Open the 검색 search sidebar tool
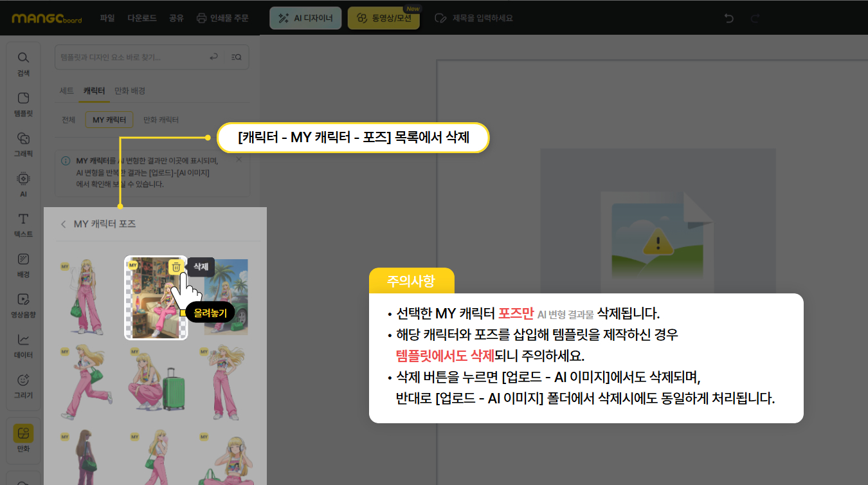Viewport: 868px width, 485px height. [x=23, y=64]
